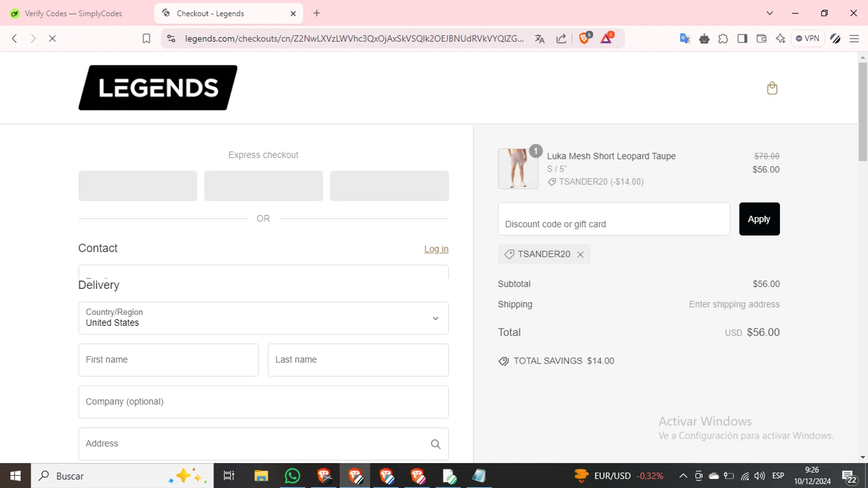Select the Checkout - Legends tab
This screenshot has width=868, height=488.
click(x=227, y=13)
